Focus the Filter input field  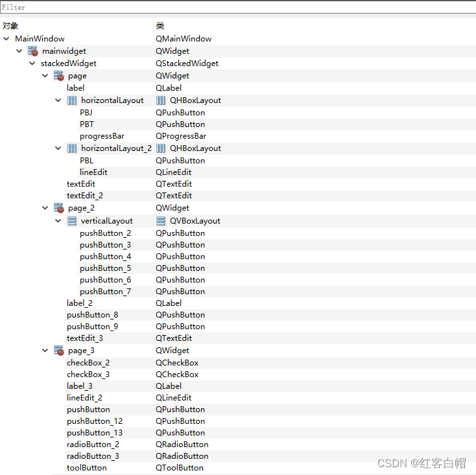(238, 7)
